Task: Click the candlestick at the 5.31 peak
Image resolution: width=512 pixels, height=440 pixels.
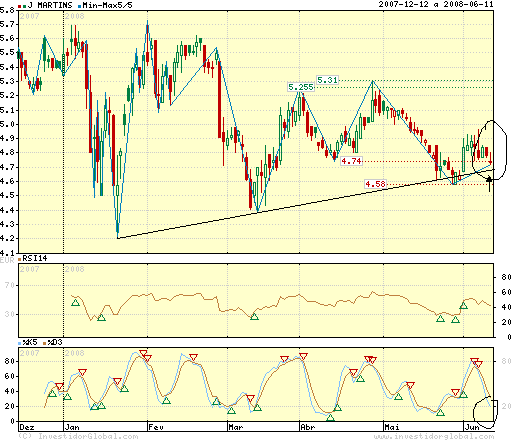Action: point(373,102)
